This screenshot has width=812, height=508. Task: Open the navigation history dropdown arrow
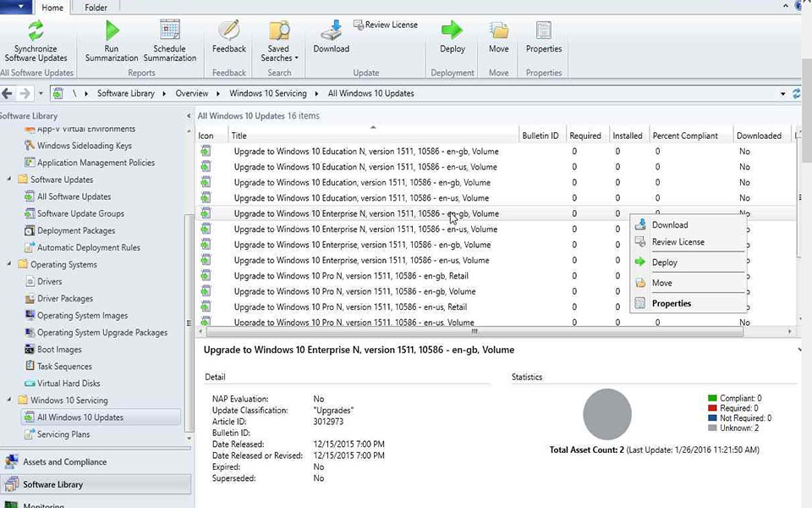[x=41, y=94]
